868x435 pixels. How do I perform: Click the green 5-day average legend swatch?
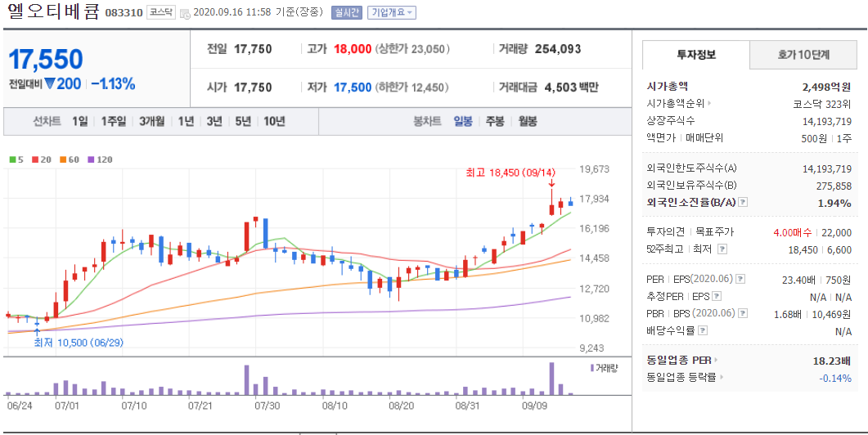pos(13,160)
